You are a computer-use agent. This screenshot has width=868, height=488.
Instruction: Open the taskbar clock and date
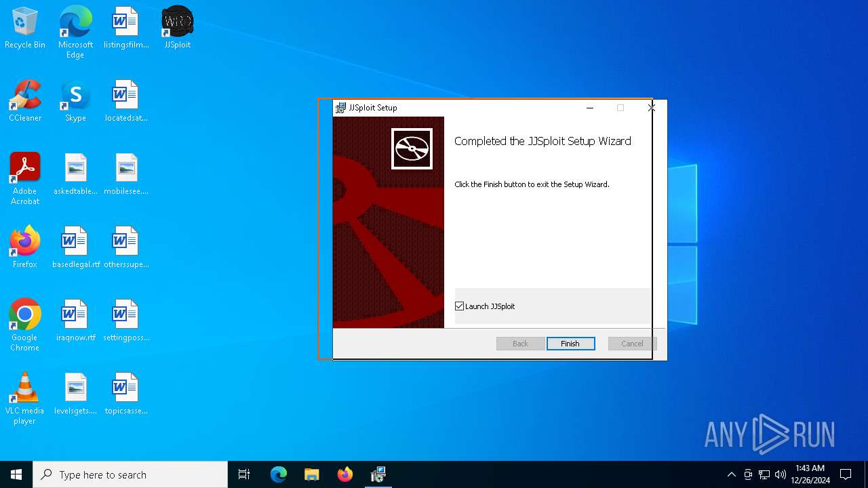810,474
